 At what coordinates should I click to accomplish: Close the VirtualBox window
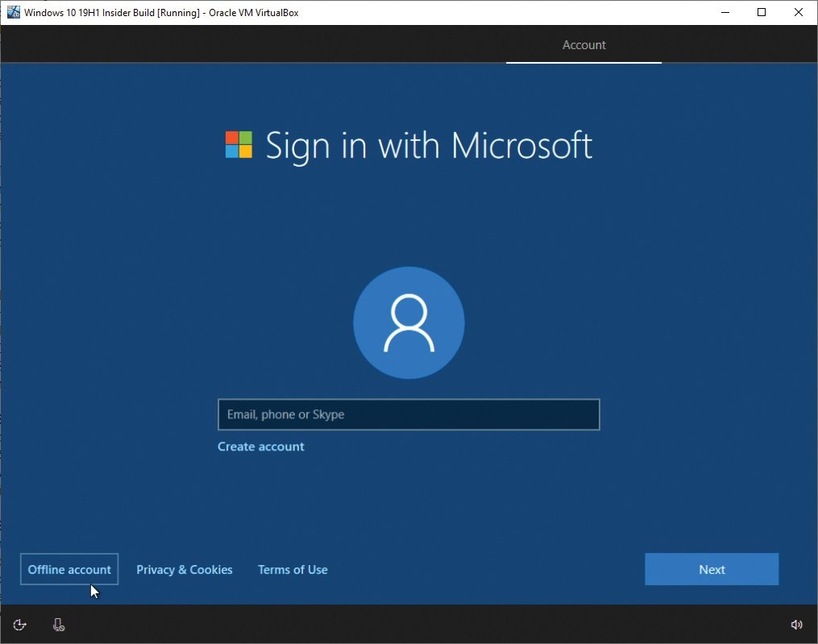[798, 12]
